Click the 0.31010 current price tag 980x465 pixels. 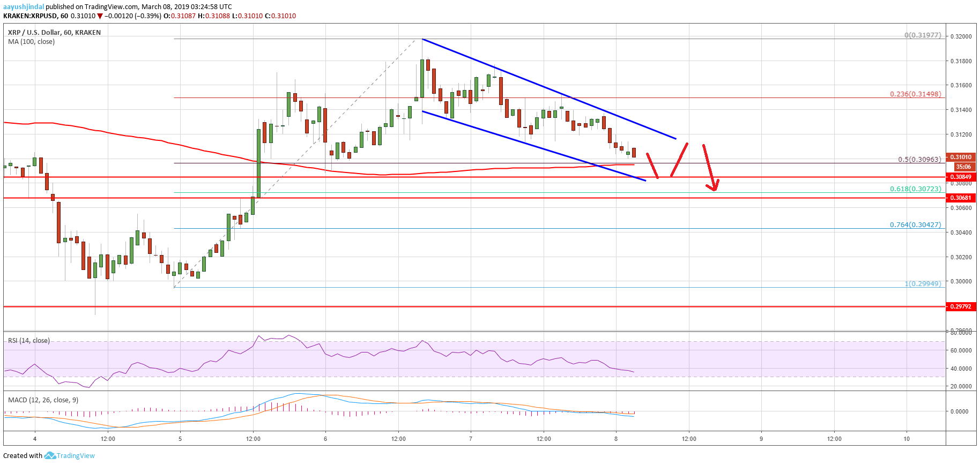pyautogui.click(x=961, y=157)
